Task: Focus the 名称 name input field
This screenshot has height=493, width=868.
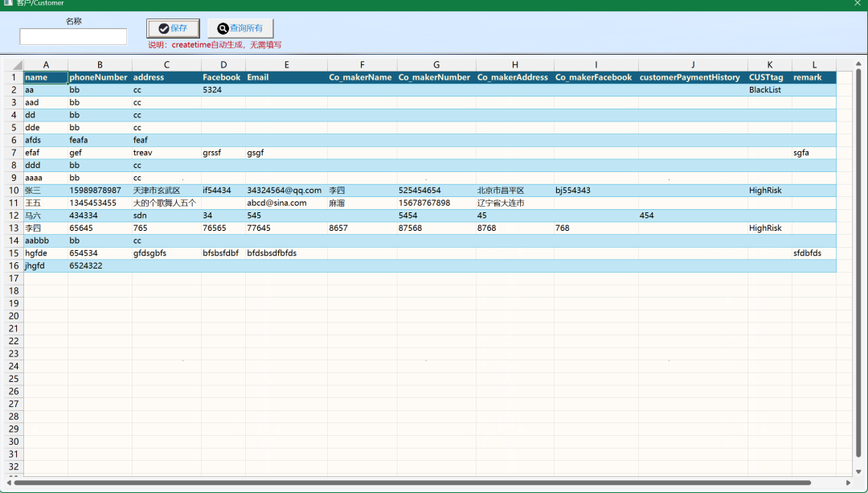Action: pos(73,36)
